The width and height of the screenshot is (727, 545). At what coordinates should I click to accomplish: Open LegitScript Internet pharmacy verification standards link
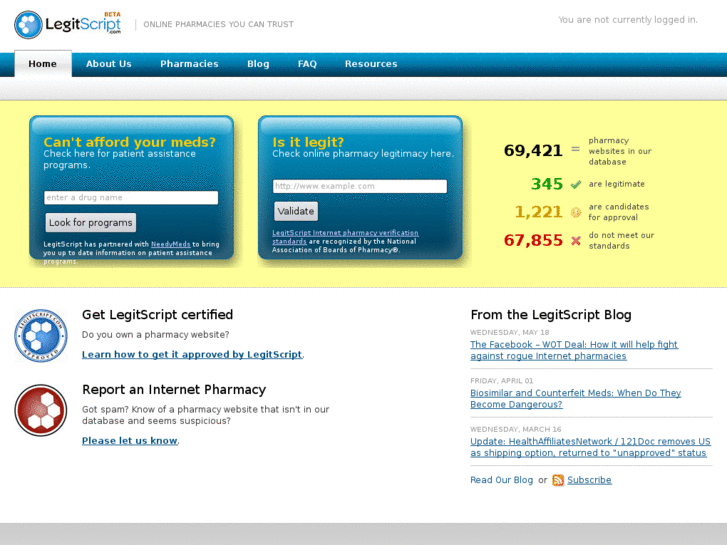pos(345,237)
